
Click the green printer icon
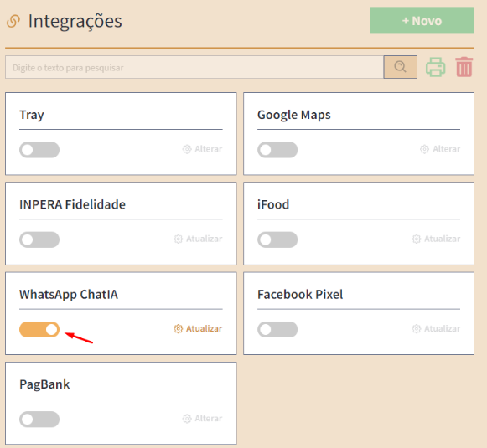(435, 67)
